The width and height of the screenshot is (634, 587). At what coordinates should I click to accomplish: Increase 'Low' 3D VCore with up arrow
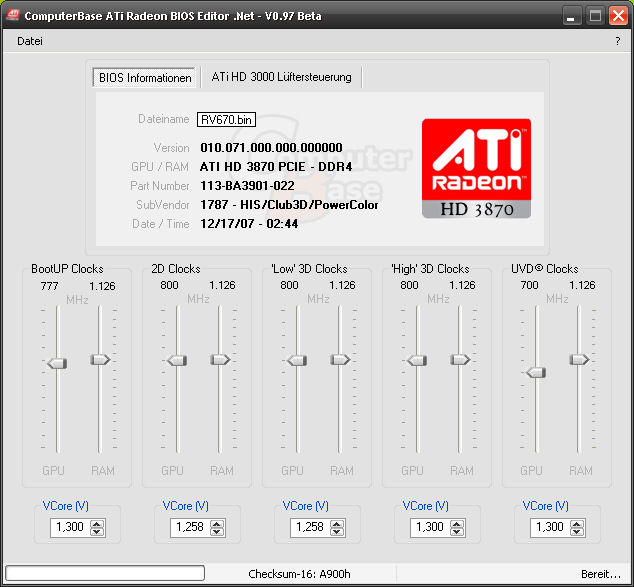pos(337,524)
